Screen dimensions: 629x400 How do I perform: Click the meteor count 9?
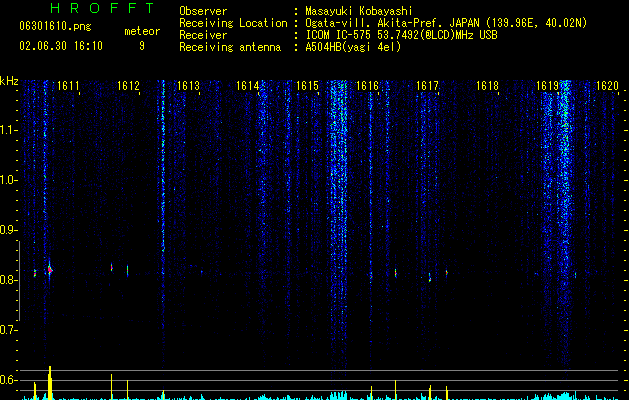(x=142, y=46)
